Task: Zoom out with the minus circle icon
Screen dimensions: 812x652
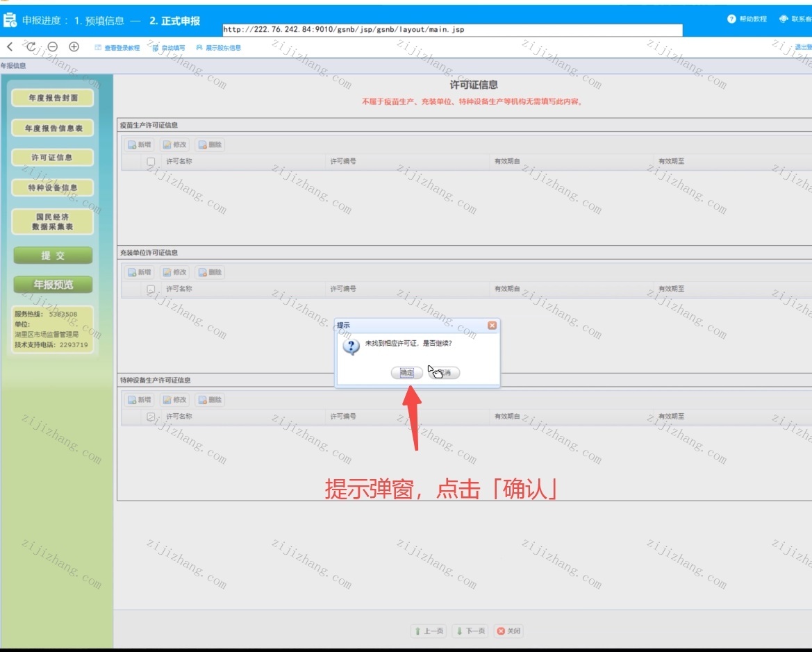Action: click(x=52, y=47)
